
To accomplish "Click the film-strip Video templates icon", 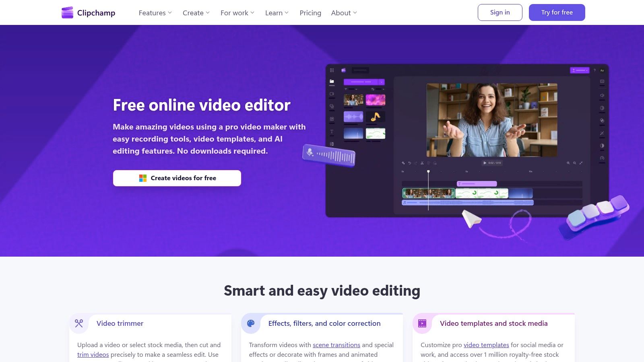I will tap(422, 323).
